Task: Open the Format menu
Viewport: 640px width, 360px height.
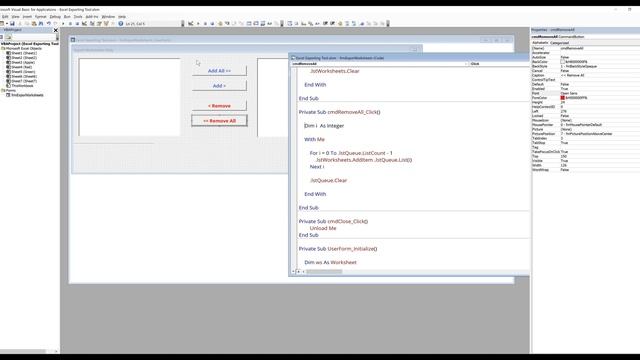Action: 41,17
